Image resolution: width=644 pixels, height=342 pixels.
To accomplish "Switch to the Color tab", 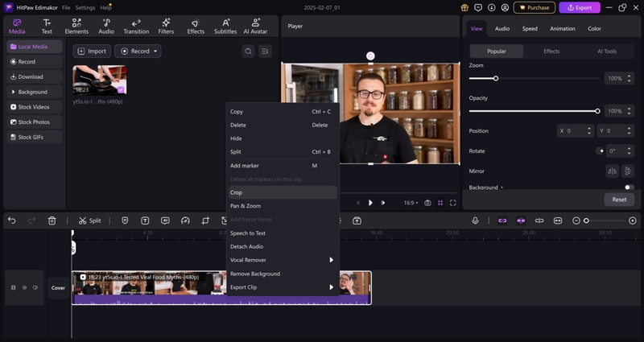I will coord(594,28).
